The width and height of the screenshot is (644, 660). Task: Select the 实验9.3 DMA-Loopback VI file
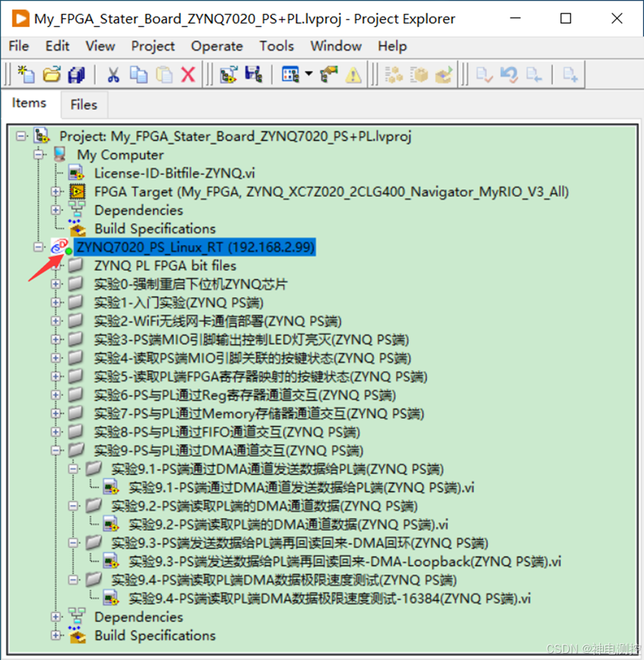345,561
